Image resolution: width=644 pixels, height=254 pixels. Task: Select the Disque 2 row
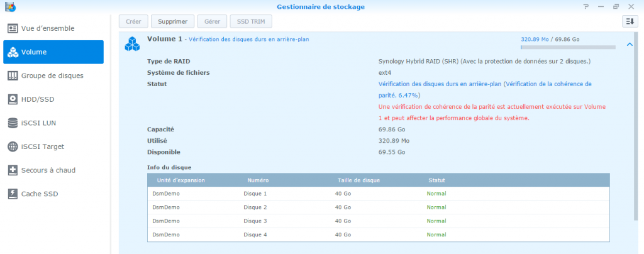pyautogui.click(x=378, y=207)
